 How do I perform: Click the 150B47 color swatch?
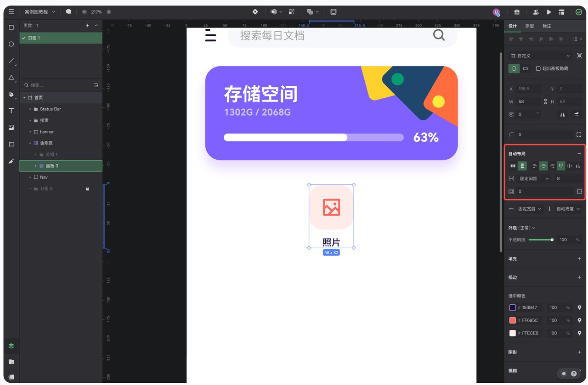click(513, 307)
